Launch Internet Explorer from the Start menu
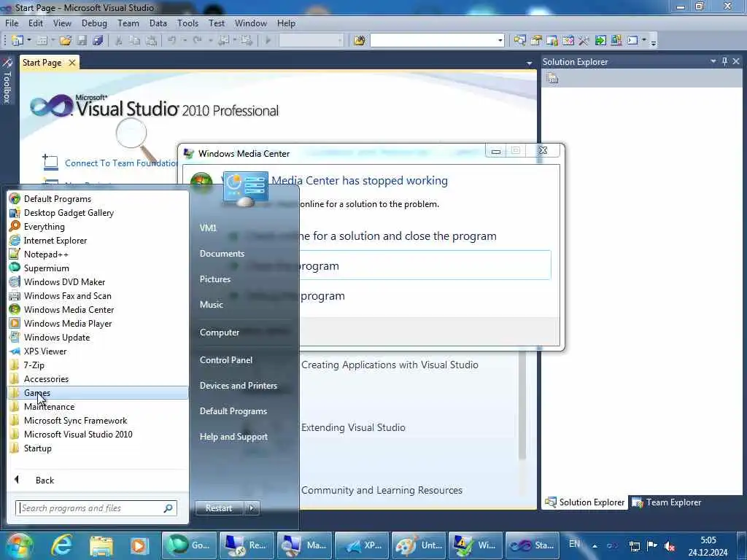 (98, 240)
